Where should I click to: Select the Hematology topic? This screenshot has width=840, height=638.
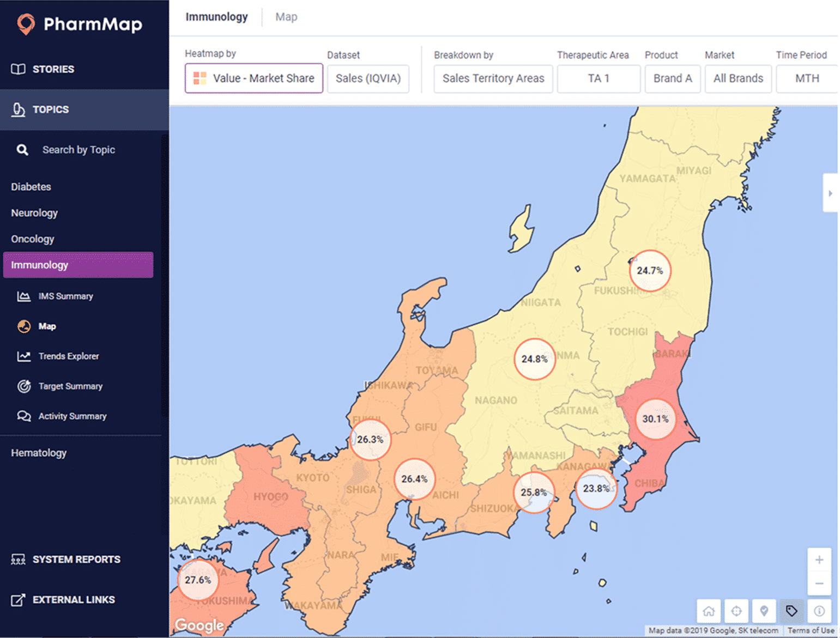tap(39, 453)
